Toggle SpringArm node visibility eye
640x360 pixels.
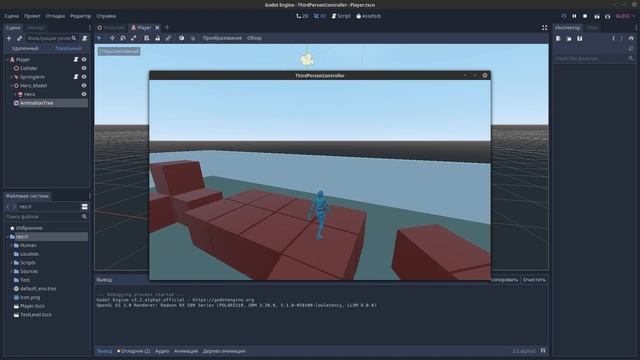coord(84,77)
